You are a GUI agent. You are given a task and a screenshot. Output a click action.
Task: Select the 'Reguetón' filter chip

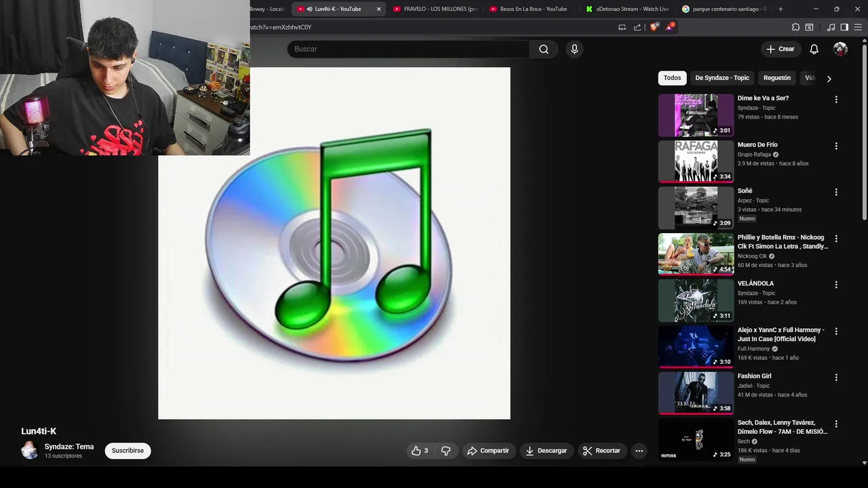coord(777,78)
